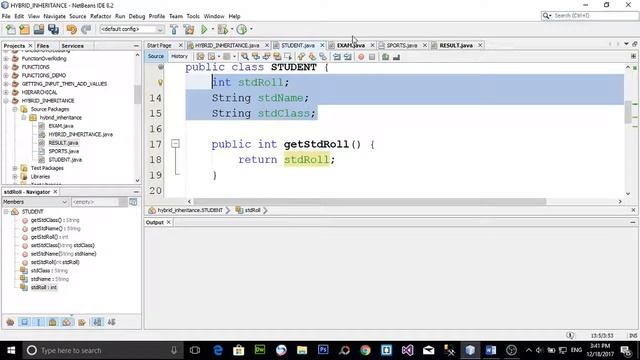Switch to the Services tab

pos(72,46)
